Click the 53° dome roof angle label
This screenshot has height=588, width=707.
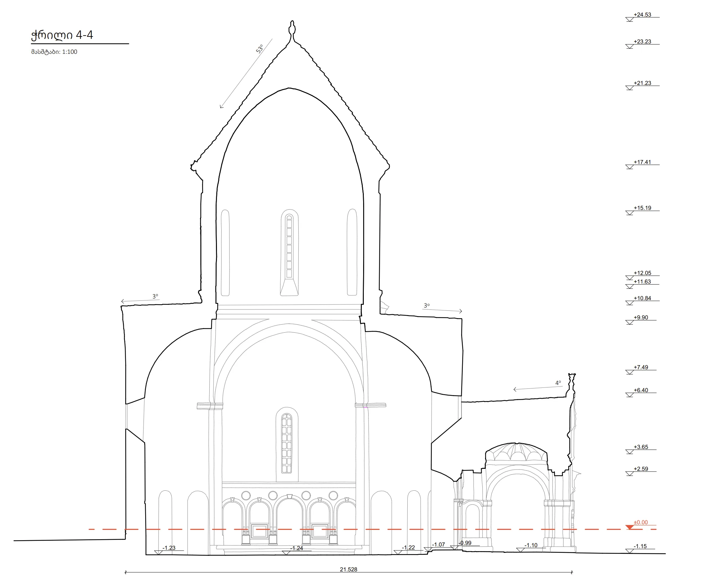(259, 49)
